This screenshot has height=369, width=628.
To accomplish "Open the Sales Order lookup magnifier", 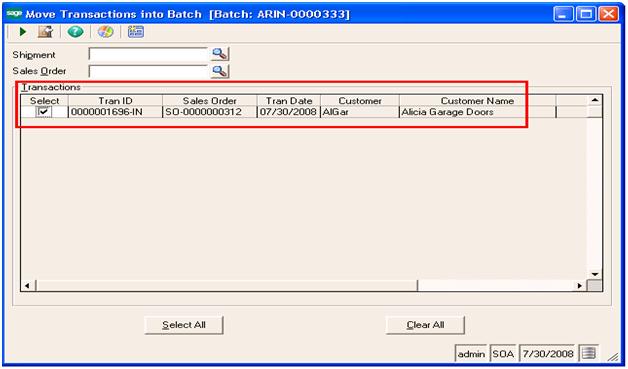I will (x=219, y=71).
